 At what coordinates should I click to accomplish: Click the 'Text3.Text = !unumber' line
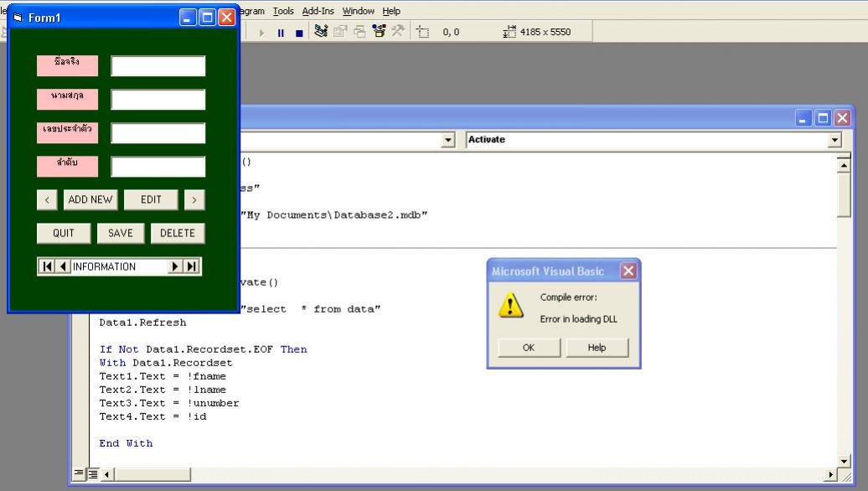click(x=169, y=403)
